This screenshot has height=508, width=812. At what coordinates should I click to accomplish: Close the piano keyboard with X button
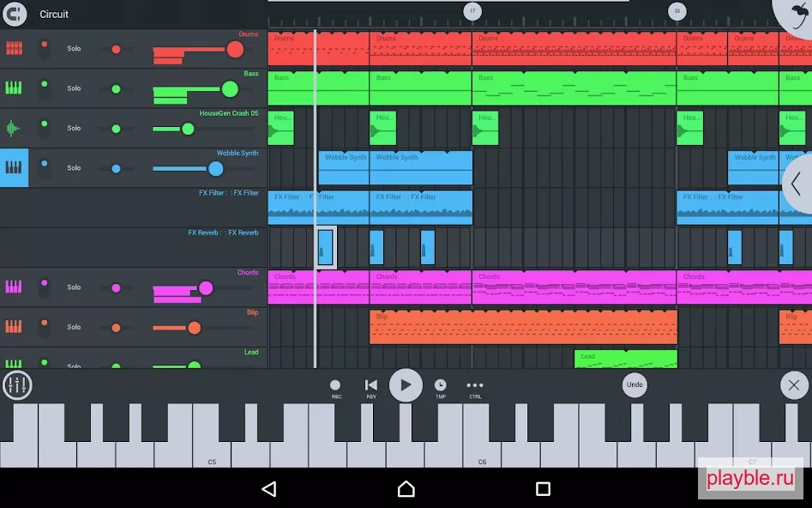[794, 385]
